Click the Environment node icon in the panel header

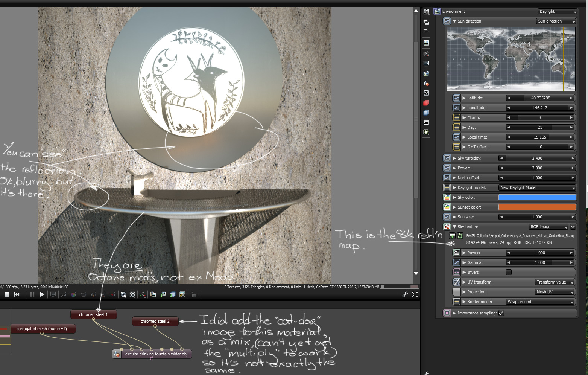pos(437,11)
